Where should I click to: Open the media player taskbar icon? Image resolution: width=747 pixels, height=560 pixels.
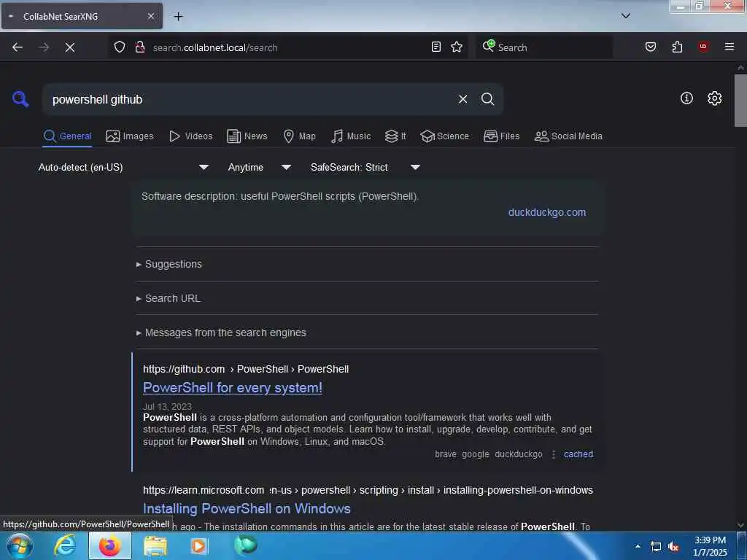pyautogui.click(x=200, y=546)
